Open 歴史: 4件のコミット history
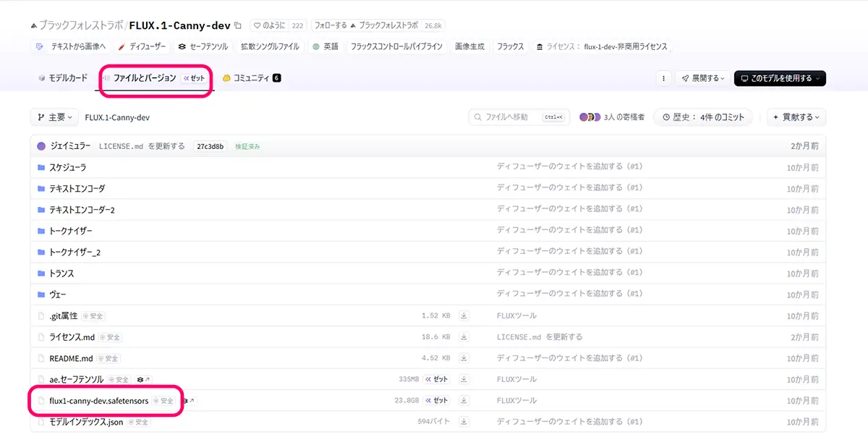 tap(703, 117)
